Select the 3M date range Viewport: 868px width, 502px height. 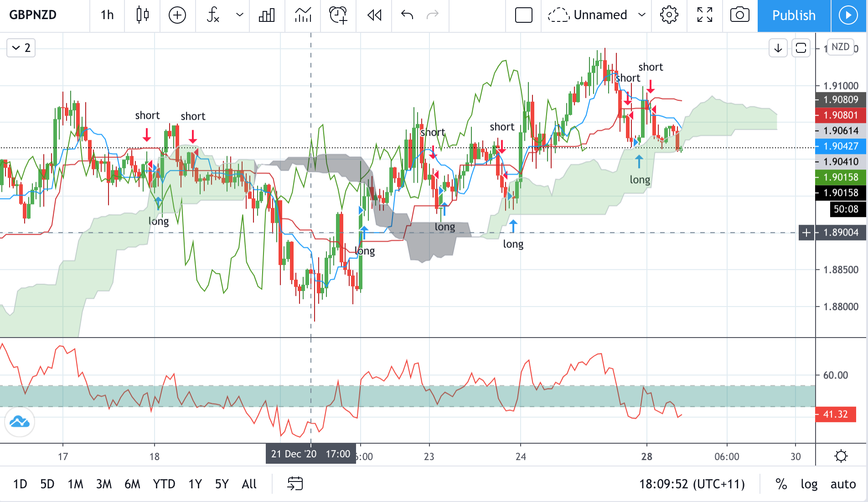tap(104, 484)
